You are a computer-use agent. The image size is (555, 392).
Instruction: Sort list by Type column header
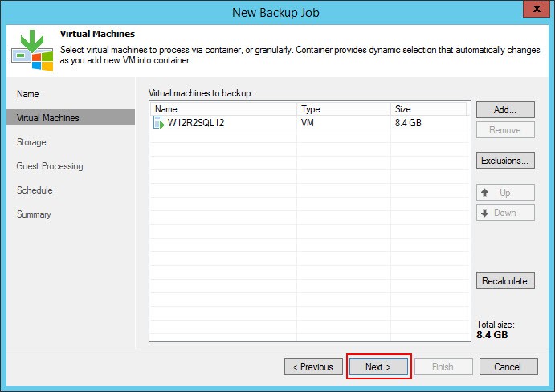pyautogui.click(x=343, y=108)
